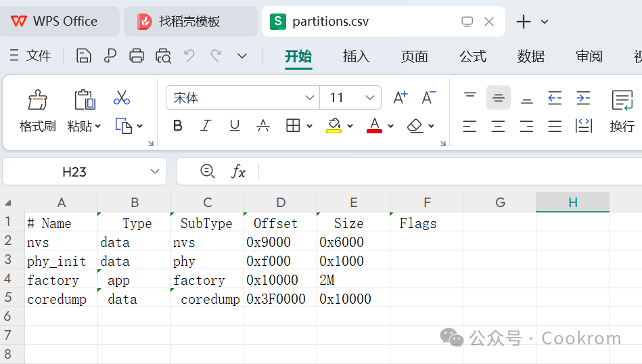Screen dimensions: 642x364
Task: Click the Copy icon
Action: pos(123,126)
